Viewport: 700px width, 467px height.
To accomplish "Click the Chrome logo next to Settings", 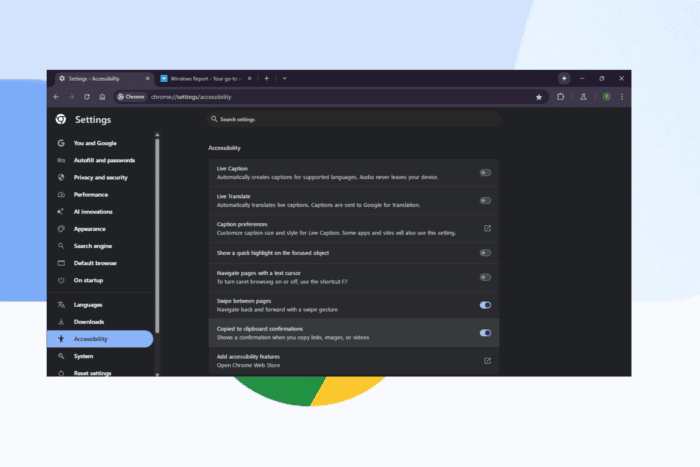I will (x=61, y=119).
